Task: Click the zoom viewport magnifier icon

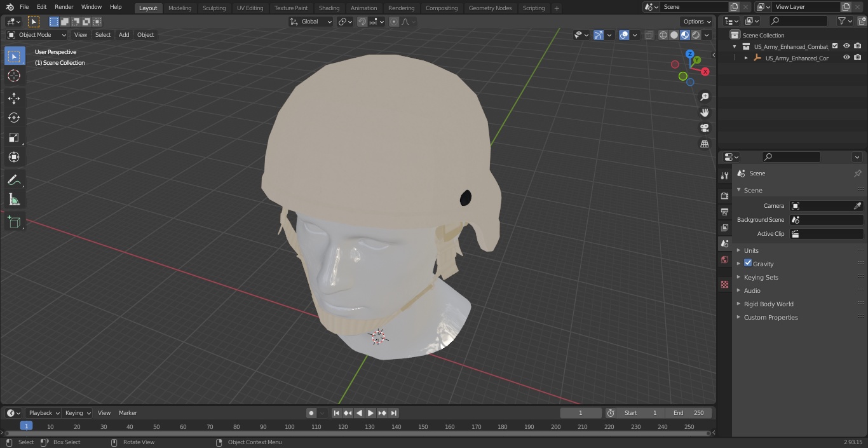Action: click(704, 97)
